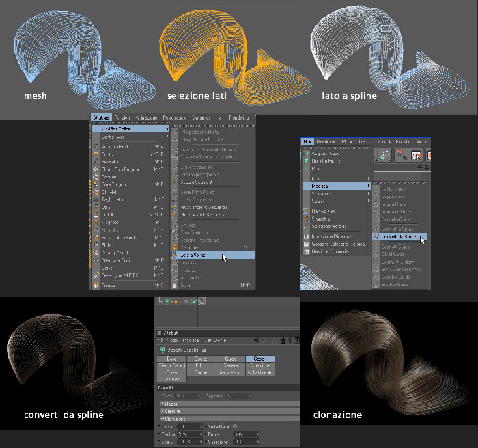Click the Gestione Selezione Morbida icon
478x448 pixels.
tap(306, 244)
